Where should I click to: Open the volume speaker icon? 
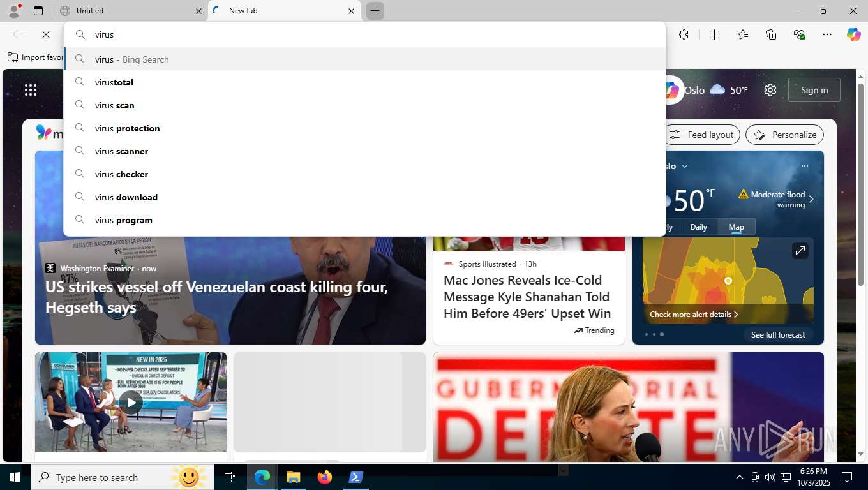(x=770, y=477)
